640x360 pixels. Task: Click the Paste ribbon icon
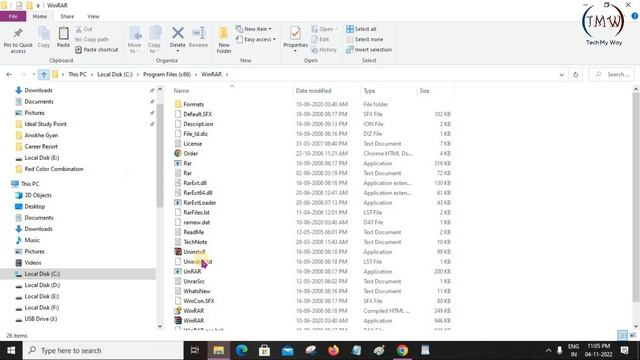pos(63,33)
